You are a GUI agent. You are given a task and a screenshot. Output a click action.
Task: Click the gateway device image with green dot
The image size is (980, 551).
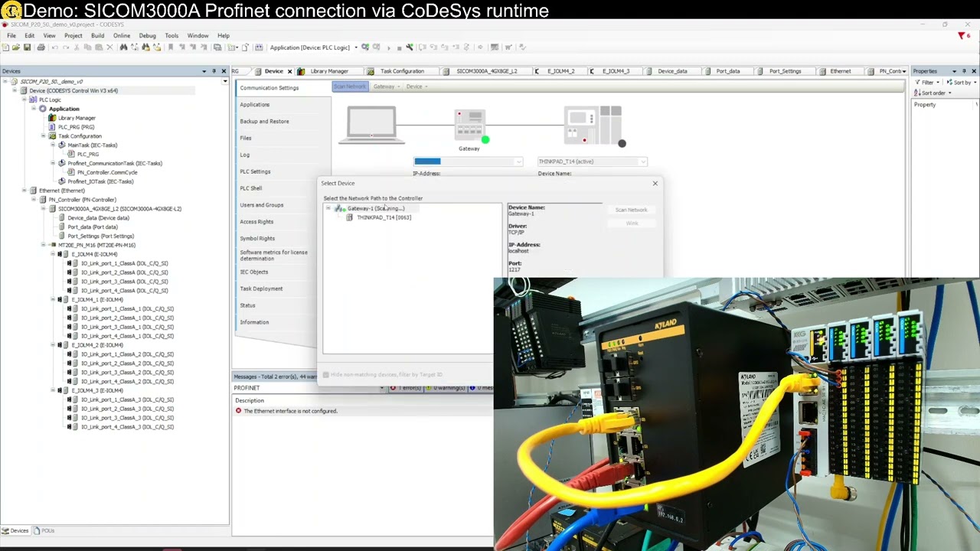tap(469, 126)
